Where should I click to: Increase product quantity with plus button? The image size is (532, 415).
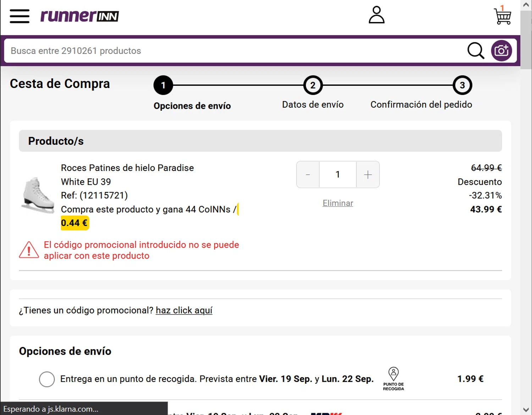click(x=368, y=175)
